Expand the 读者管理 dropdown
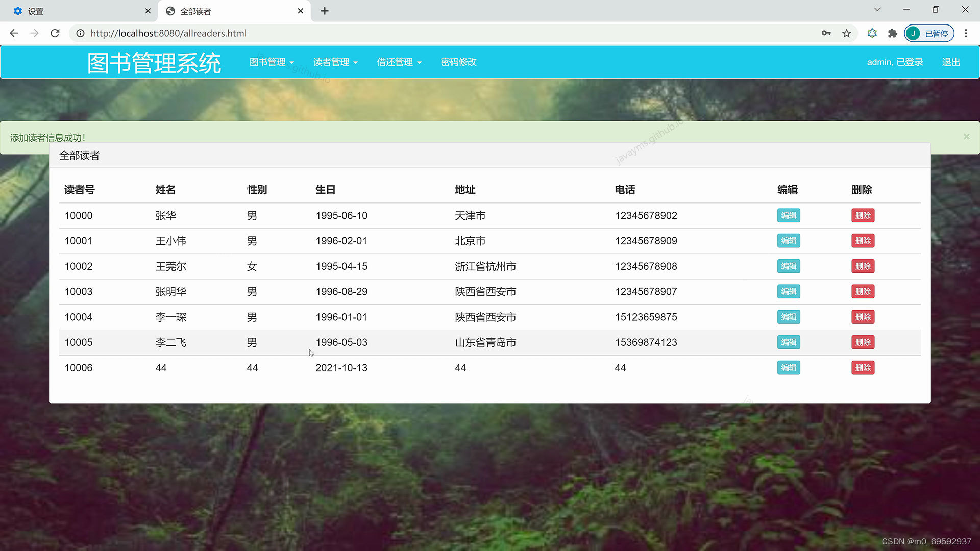The width and height of the screenshot is (980, 551). click(335, 62)
